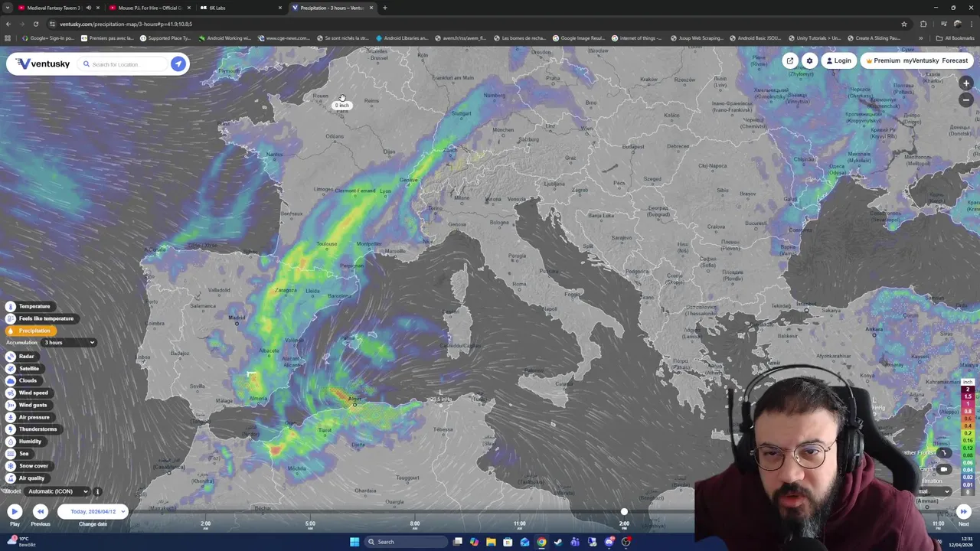The image size is (980, 551).
Task: Use the blue locate-me arrow button
Action: [178, 64]
